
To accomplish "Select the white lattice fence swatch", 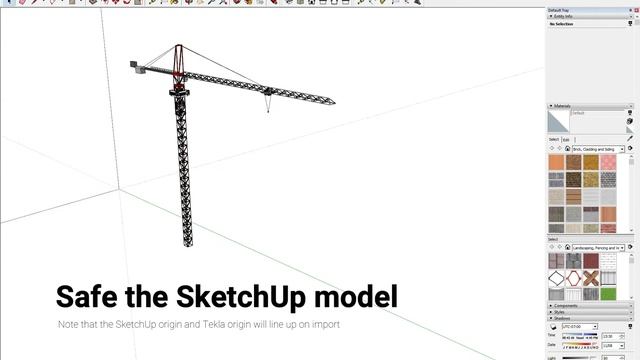I will click(x=608, y=261).
